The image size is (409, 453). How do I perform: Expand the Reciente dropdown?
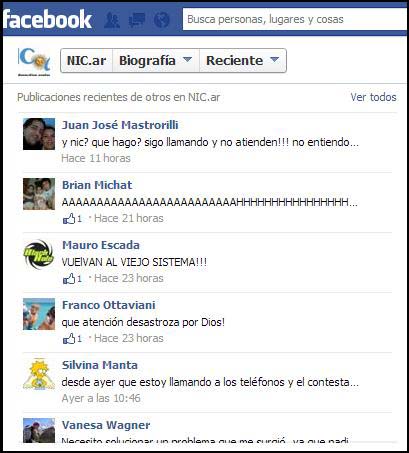(243, 60)
